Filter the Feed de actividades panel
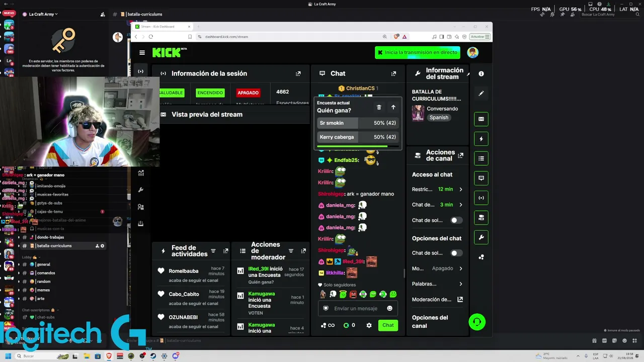This screenshot has height=362, width=644. (213, 251)
